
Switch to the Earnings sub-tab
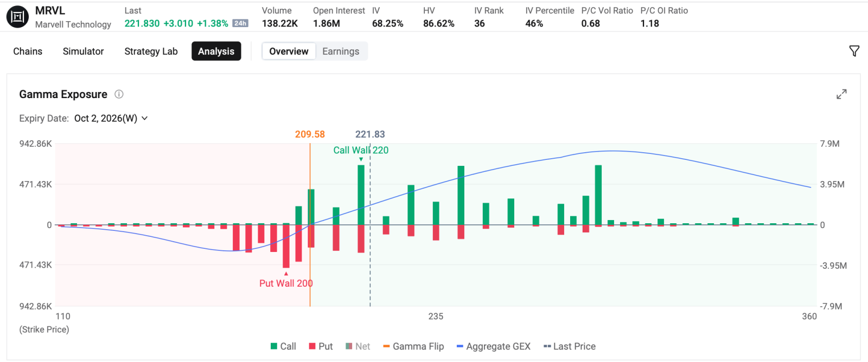coord(341,51)
